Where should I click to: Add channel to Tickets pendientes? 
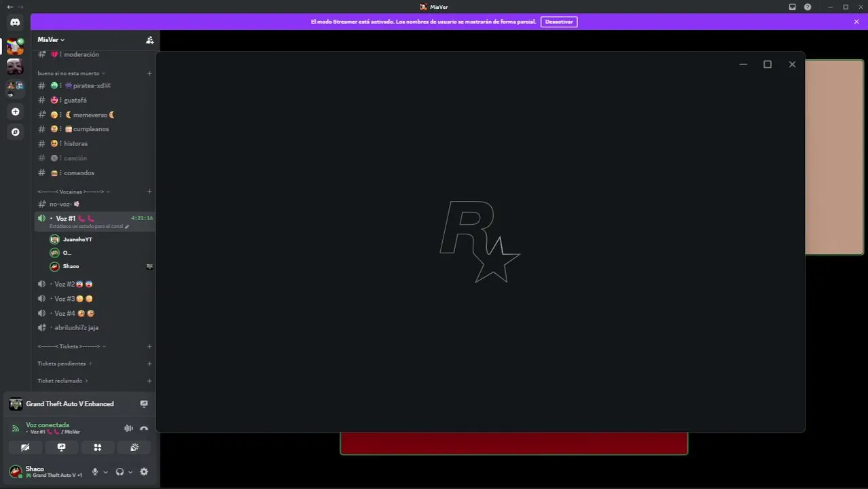pos(149,363)
